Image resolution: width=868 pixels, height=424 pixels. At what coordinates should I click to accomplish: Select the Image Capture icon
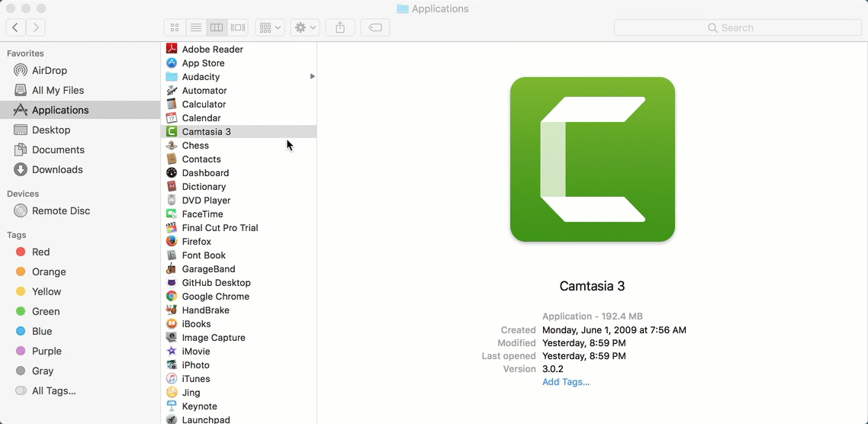[172, 338]
